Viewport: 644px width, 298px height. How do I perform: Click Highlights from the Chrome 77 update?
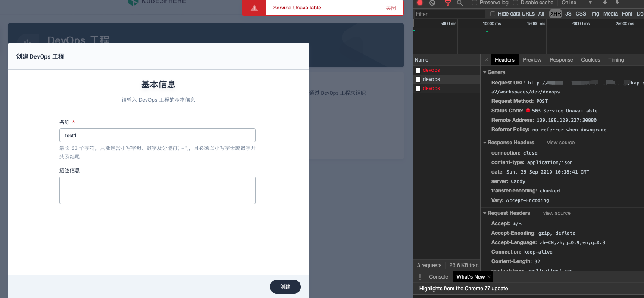(463, 289)
